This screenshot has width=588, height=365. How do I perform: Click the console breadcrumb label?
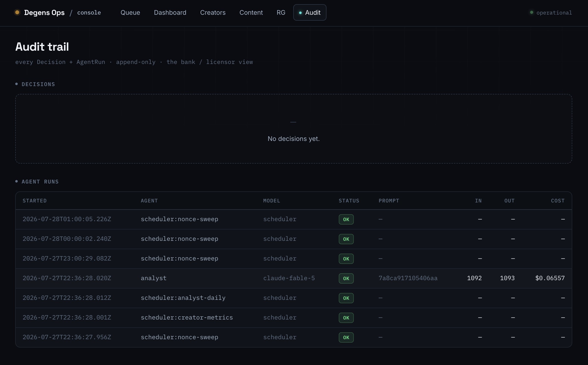click(x=89, y=13)
